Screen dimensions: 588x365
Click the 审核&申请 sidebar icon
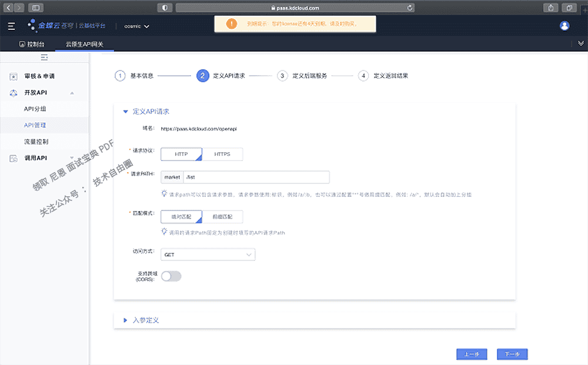(x=13, y=76)
